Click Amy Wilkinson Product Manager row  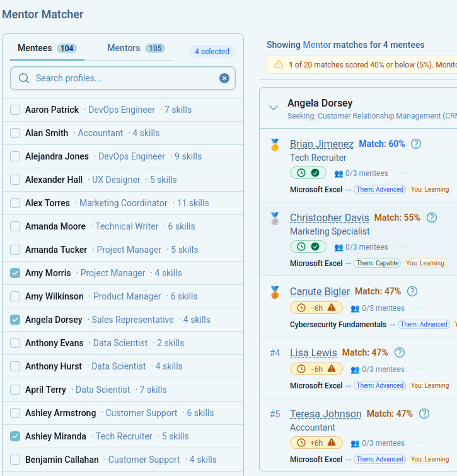pos(123,296)
